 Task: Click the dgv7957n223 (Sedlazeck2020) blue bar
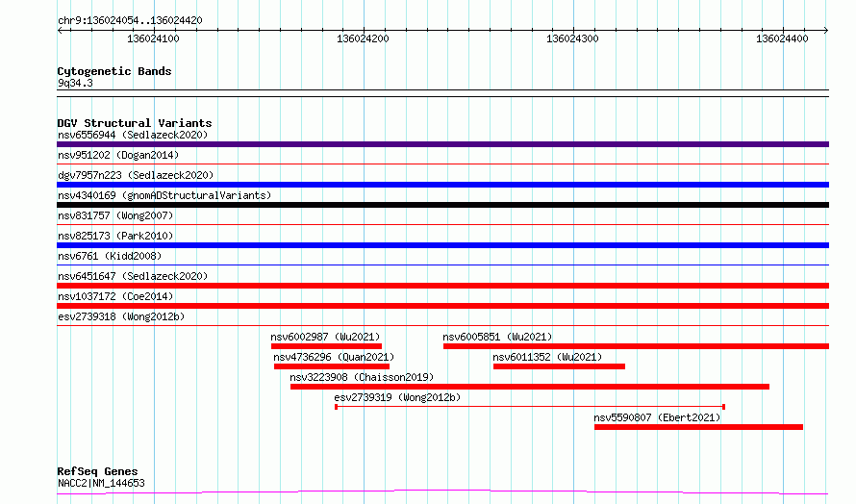point(442,185)
